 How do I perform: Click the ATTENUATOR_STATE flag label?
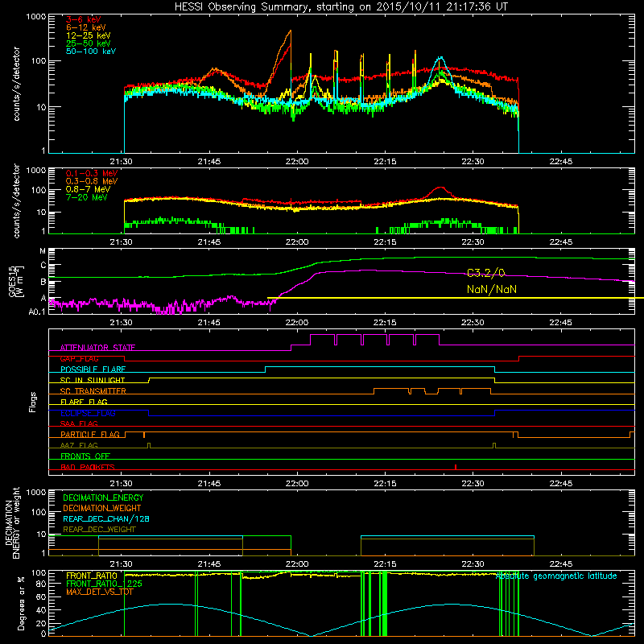pyautogui.click(x=97, y=348)
